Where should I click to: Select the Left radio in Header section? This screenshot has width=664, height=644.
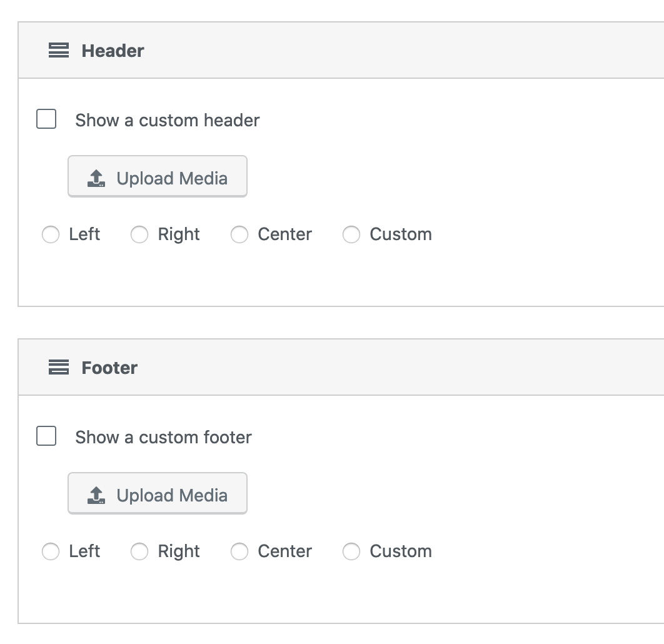click(51, 235)
